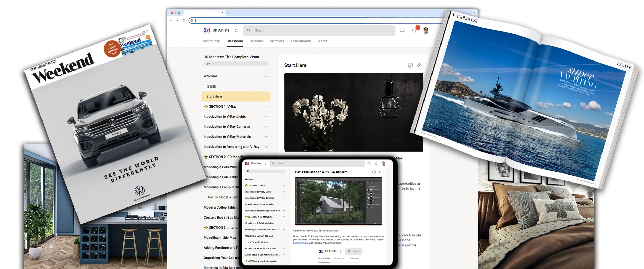Switch to the Leaderboards tab
644x269 pixels.
(301, 41)
